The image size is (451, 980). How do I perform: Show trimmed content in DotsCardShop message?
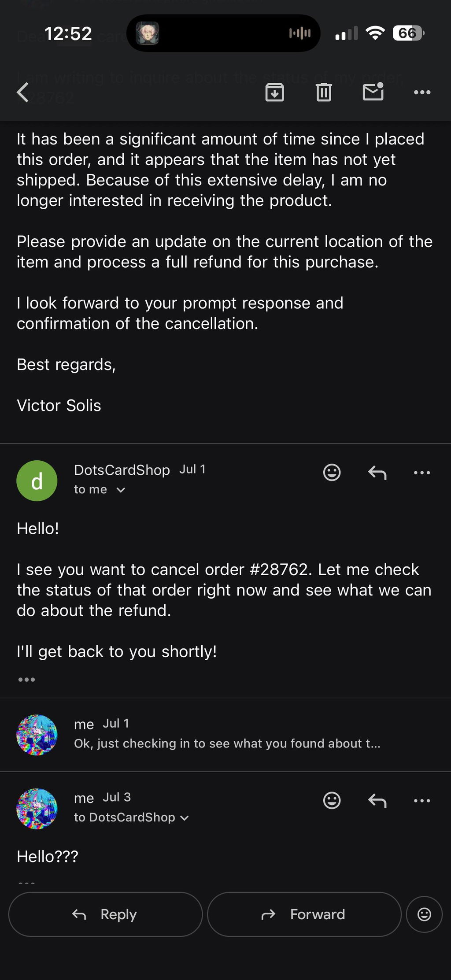coord(26,680)
